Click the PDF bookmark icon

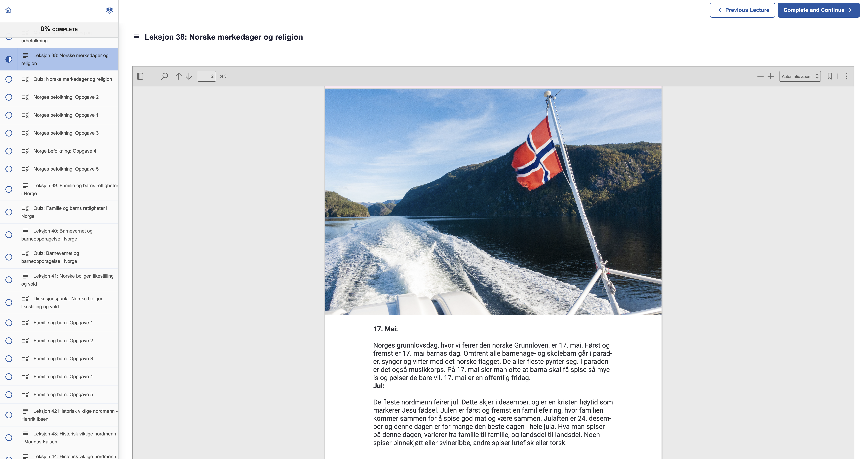(830, 76)
